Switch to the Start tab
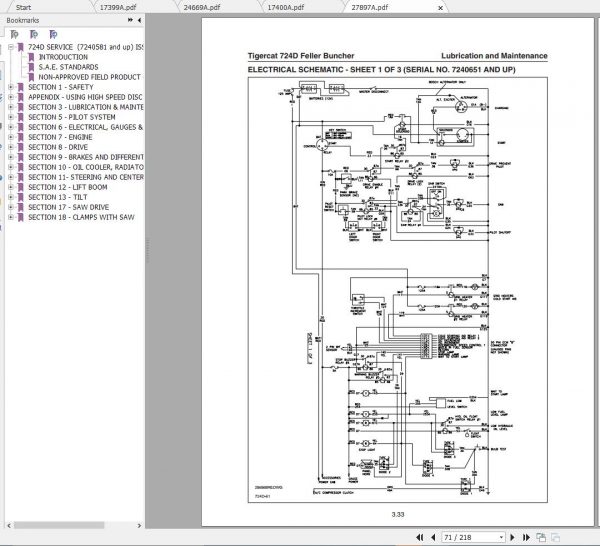 coord(23,7)
